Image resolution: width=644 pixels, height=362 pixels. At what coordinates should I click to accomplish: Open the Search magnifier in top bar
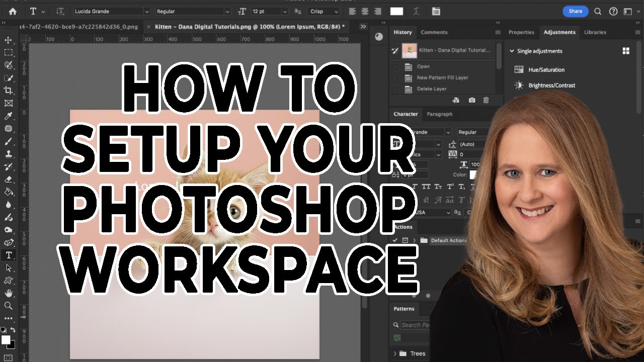pyautogui.click(x=598, y=11)
